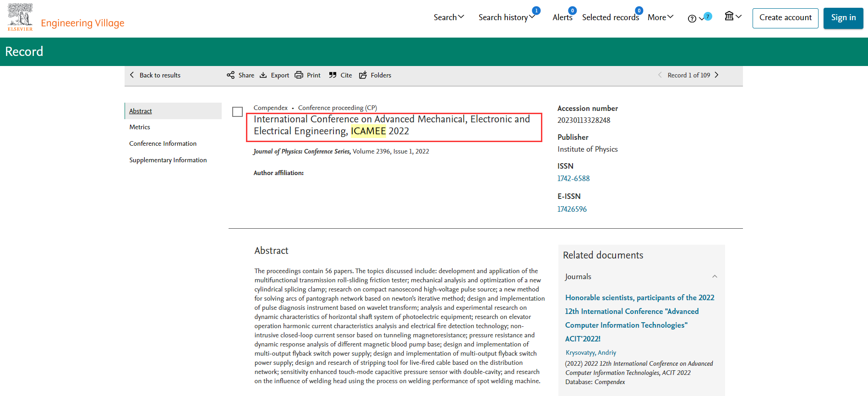
Task: Go Back to results
Action: (160, 75)
